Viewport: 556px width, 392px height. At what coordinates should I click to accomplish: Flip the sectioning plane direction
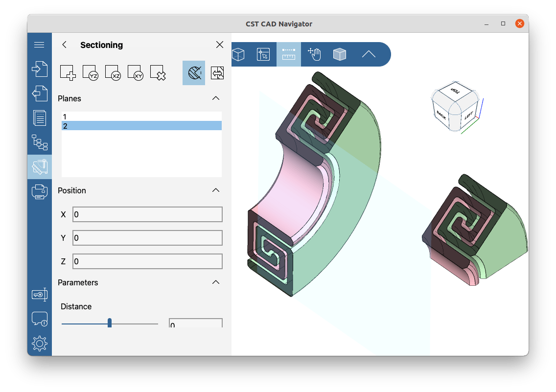(x=217, y=72)
